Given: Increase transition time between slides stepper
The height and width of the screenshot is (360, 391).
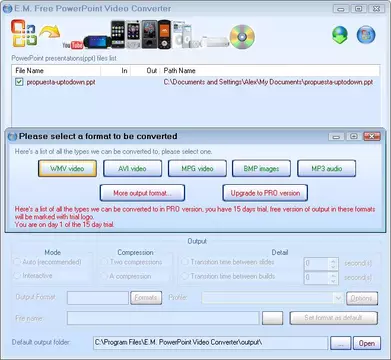Looking at the screenshot, I should point(333,260).
